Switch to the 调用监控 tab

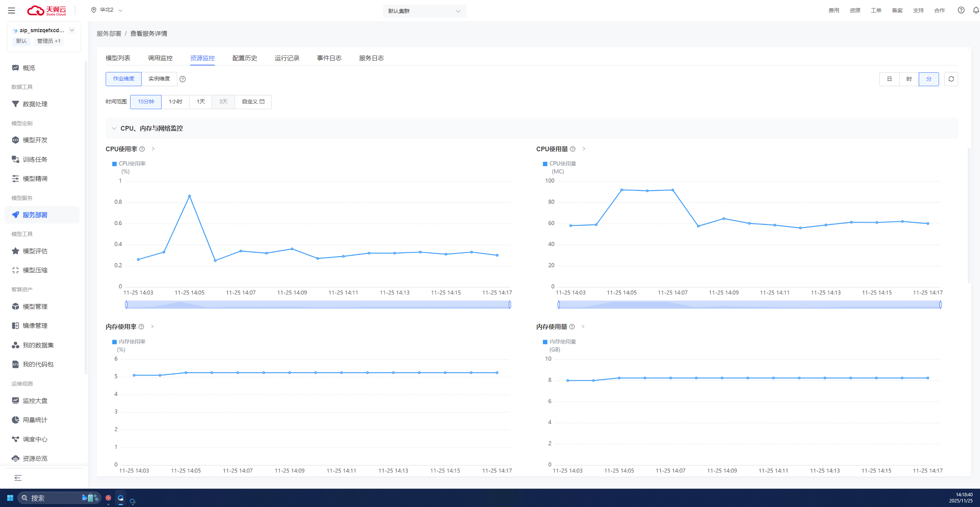coord(160,58)
